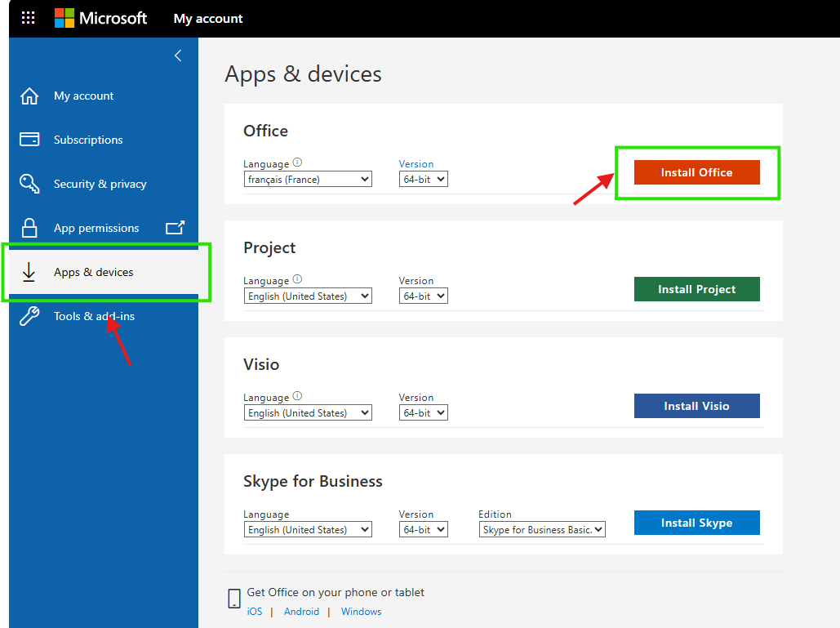
Task: Open the Skype for Business version dropdown
Action: pos(423,530)
